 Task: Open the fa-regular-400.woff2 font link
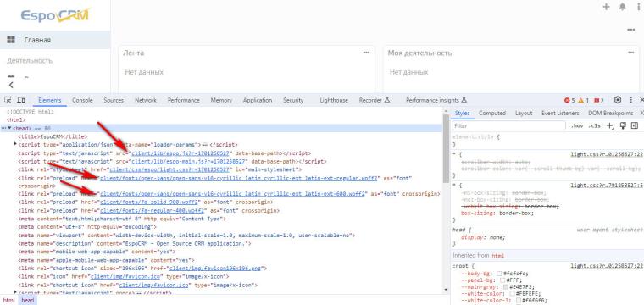tap(152, 211)
